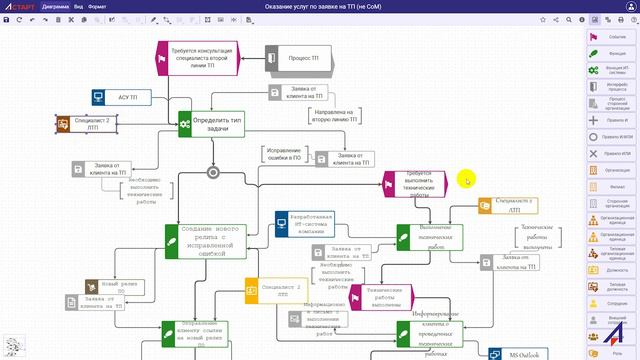Screen dimensions: 640x360
Task: Select the Роль palette element
Action: coord(611,353)
